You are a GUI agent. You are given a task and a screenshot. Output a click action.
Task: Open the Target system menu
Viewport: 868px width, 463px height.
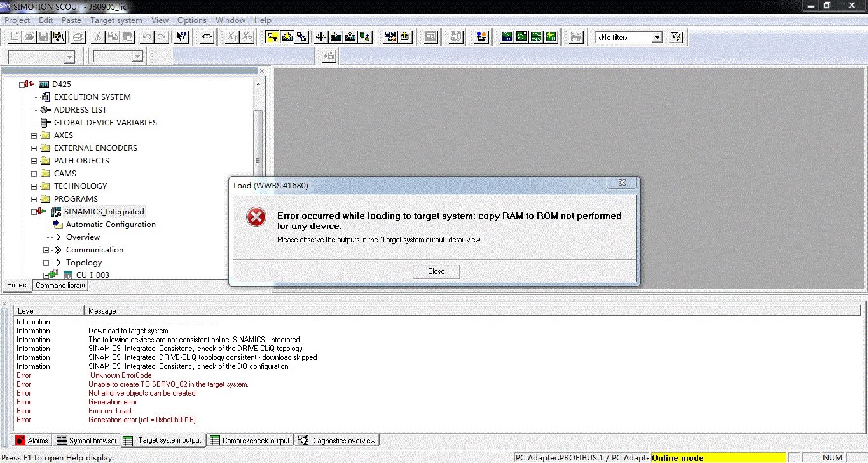[116, 20]
